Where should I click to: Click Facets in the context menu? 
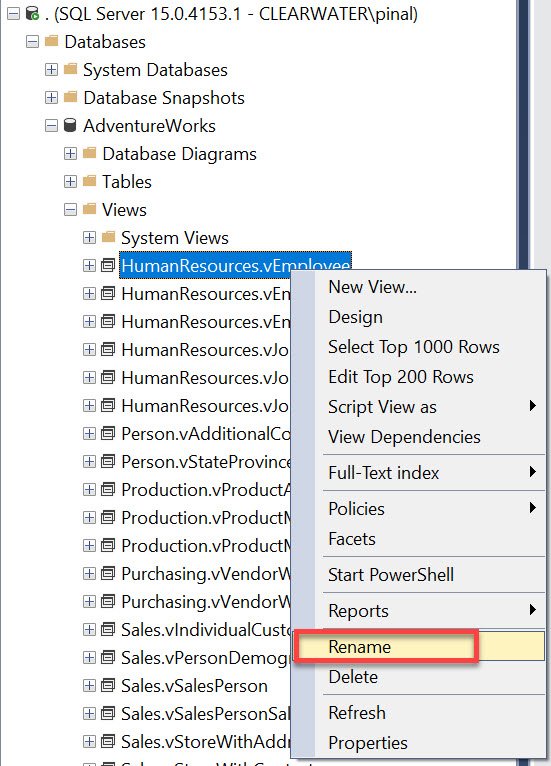point(419,539)
